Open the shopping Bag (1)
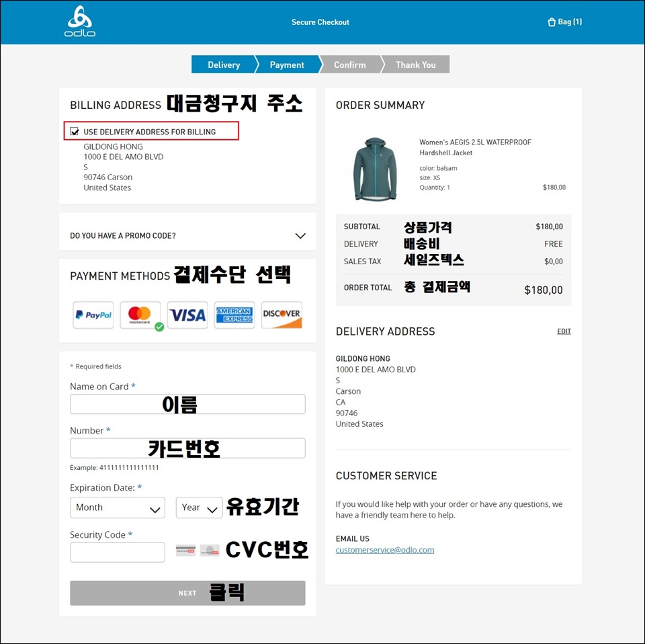Image resolution: width=645 pixels, height=644 pixels. pyautogui.click(x=564, y=22)
